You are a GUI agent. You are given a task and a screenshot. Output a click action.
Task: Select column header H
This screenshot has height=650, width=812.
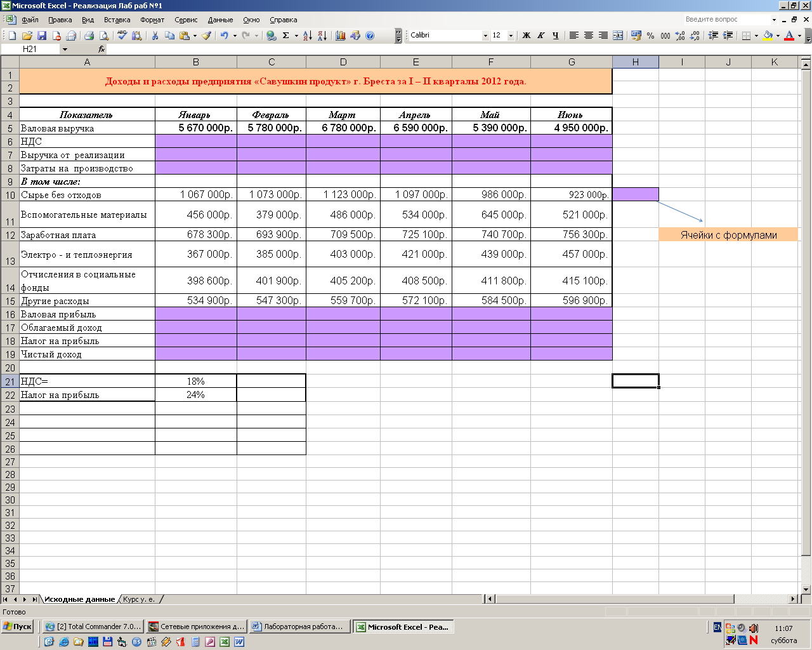[635, 62]
